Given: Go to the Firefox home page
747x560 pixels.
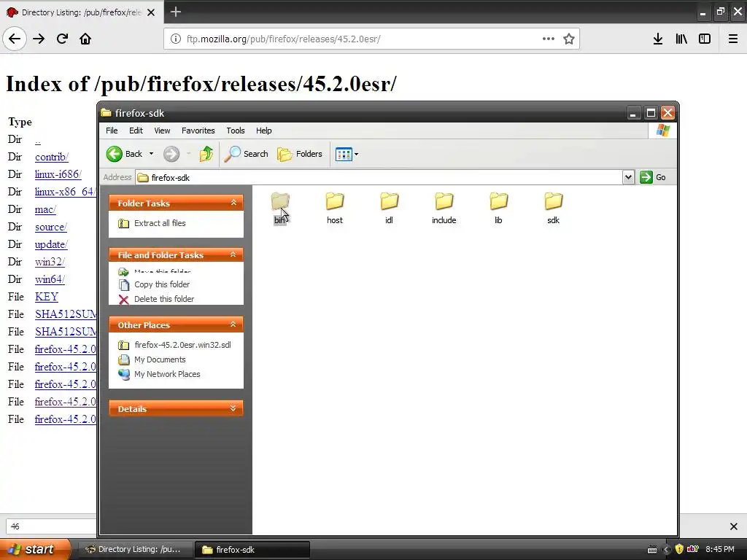Looking at the screenshot, I should (85, 39).
